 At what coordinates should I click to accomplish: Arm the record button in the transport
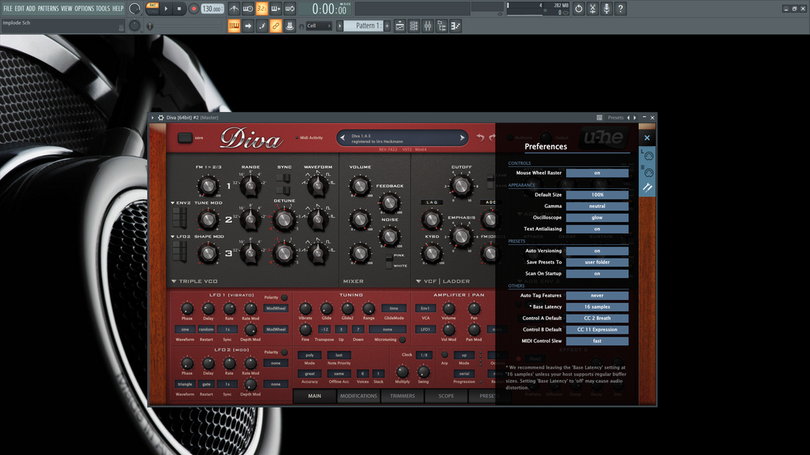pyautogui.click(x=194, y=9)
